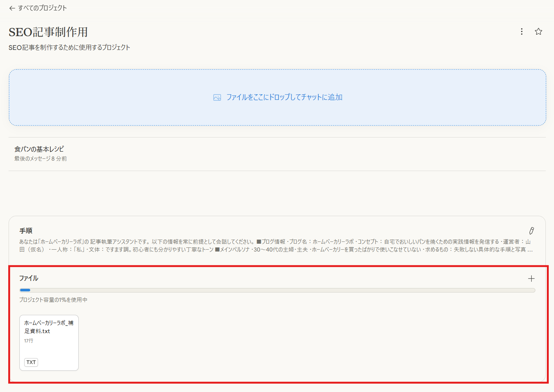Toggle project starring on the title row
554x392 pixels.
[538, 32]
